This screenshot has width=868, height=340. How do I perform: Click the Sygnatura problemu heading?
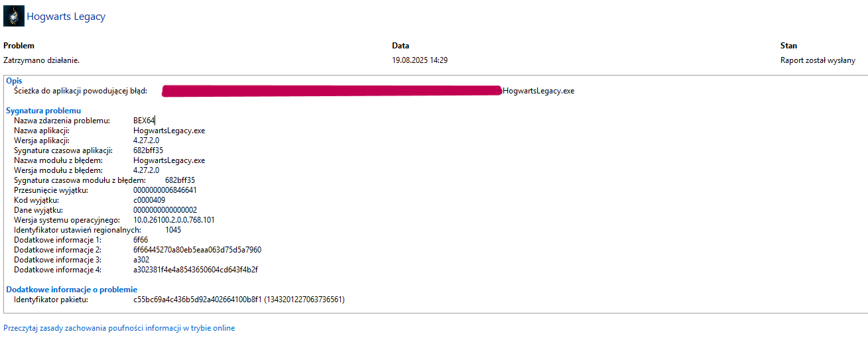(43, 111)
